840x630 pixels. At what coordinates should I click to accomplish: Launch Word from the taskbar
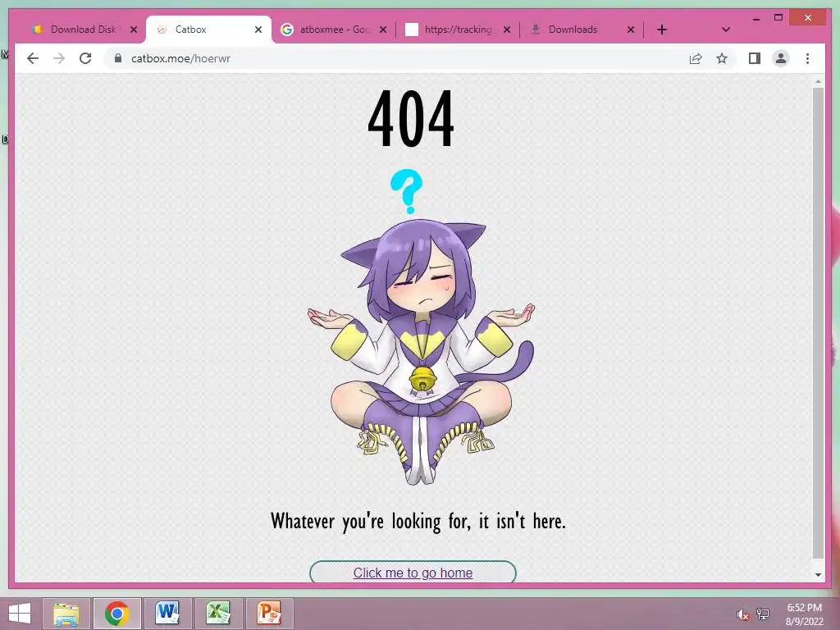[167, 614]
